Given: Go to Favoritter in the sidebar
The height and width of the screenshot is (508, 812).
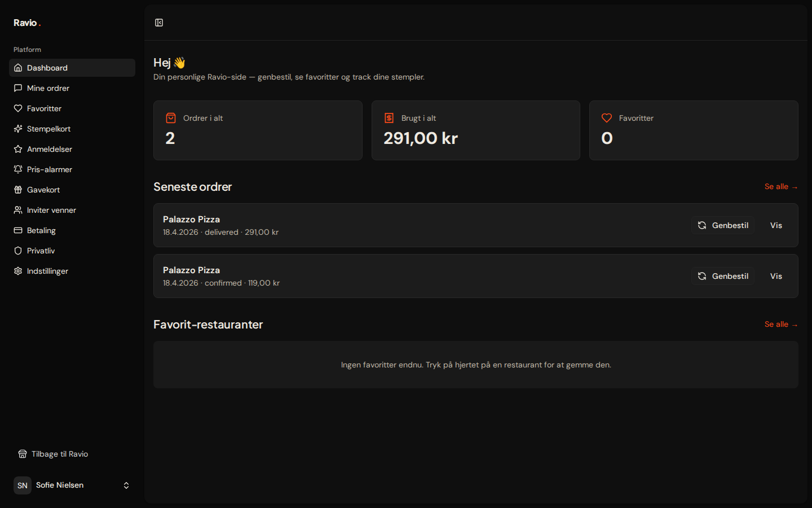Looking at the screenshot, I should click(72, 108).
